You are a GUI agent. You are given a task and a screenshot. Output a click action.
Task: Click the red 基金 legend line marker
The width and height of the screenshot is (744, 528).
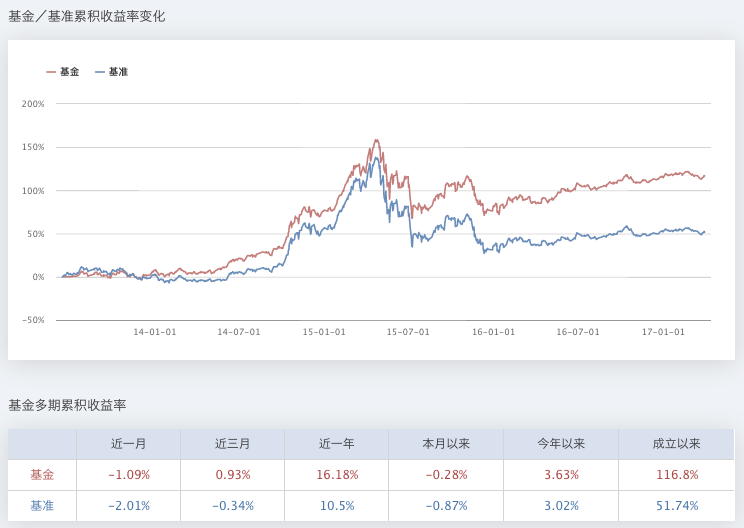[x=52, y=72]
